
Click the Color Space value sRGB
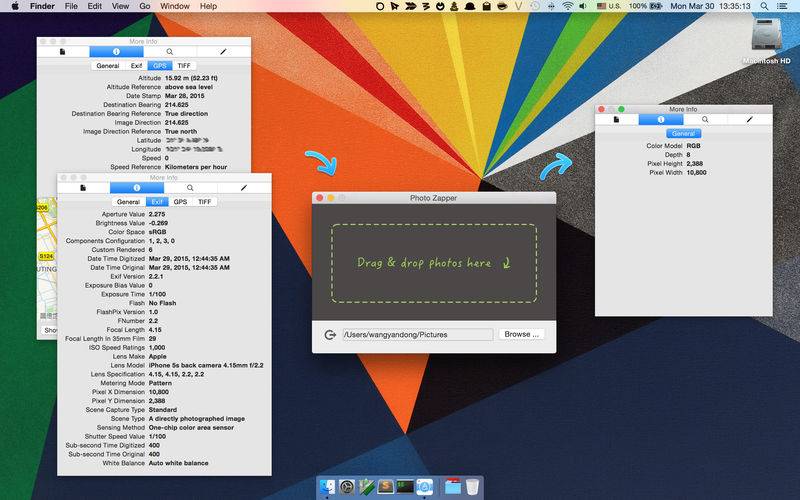pyautogui.click(x=157, y=232)
